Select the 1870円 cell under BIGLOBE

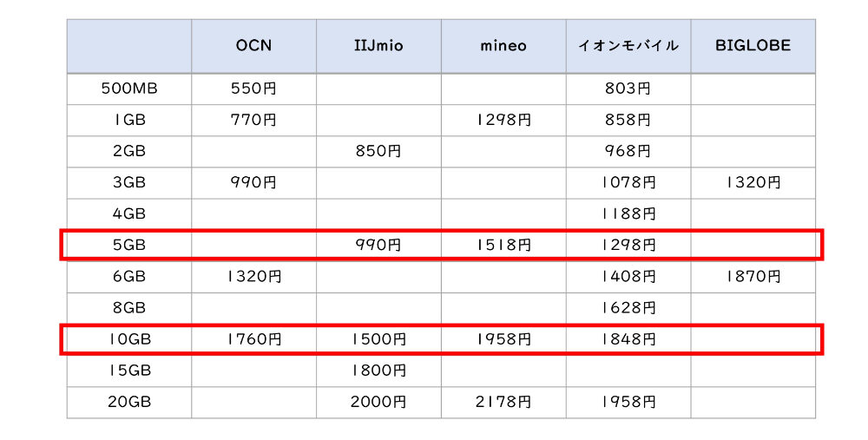click(753, 277)
